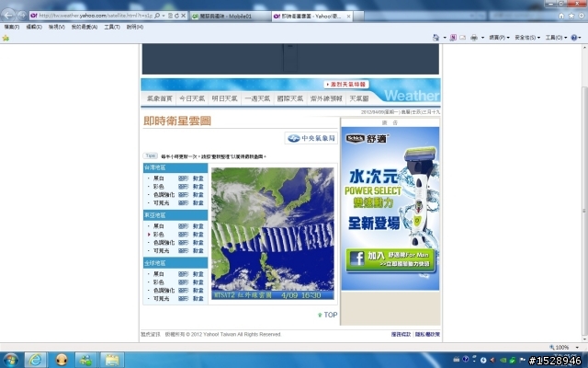Screen dimensions: 588x368
Task: Click the Central Weather Bureau logo icon
Action: pyautogui.click(x=294, y=139)
